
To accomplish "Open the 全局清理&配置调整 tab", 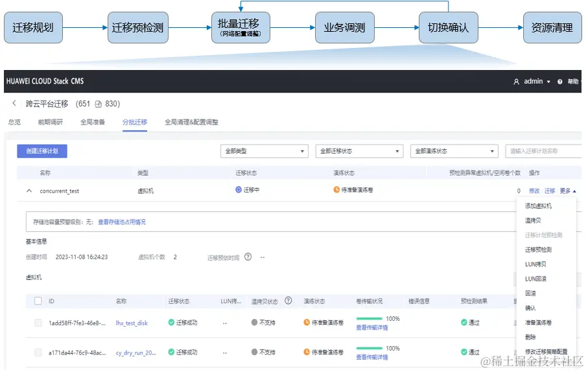I will pyautogui.click(x=191, y=122).
